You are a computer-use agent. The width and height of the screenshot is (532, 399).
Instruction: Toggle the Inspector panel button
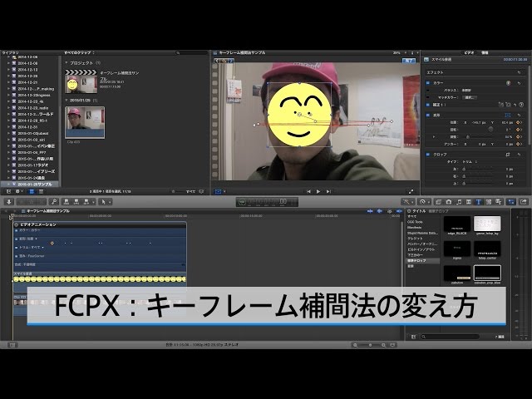coord(511,202)
